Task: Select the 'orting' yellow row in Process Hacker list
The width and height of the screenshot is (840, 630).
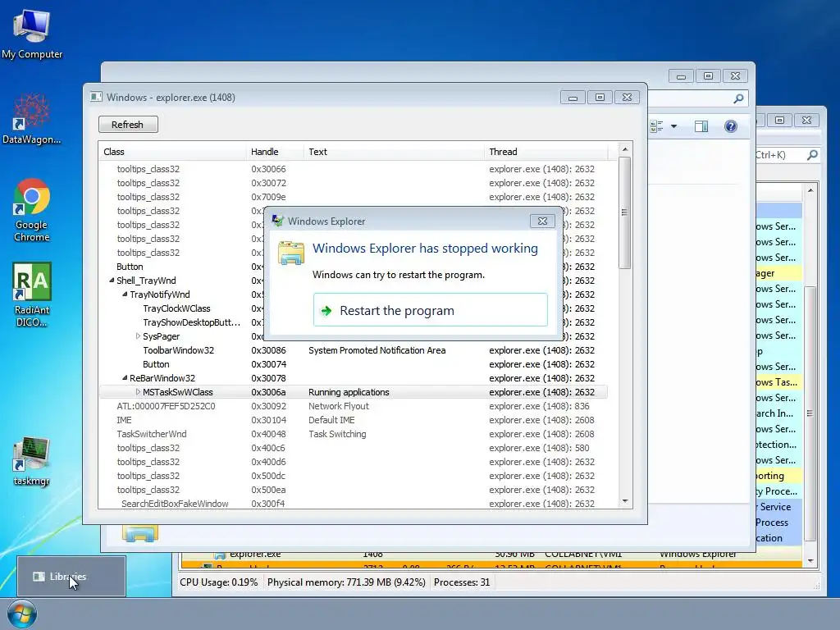Action: click(779, 476)
